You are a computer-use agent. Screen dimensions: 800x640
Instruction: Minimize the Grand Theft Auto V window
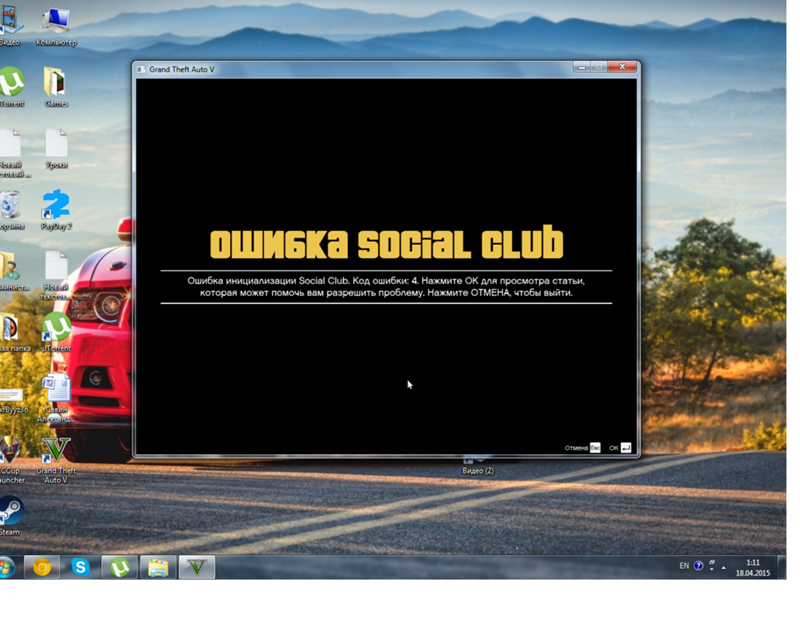tap(581, 67)
